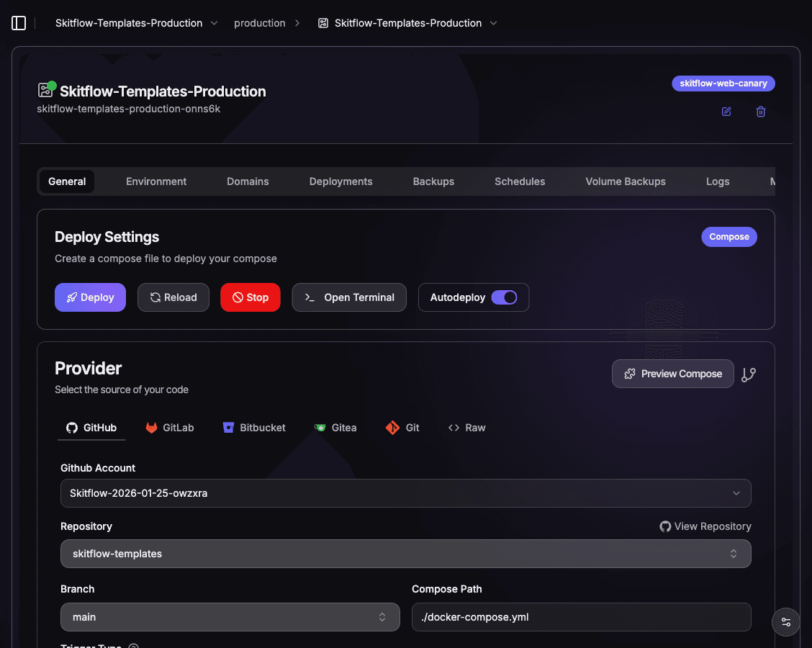This screenshot has height=648, width=812.
Task: Open the General tab
Action: 67,181
